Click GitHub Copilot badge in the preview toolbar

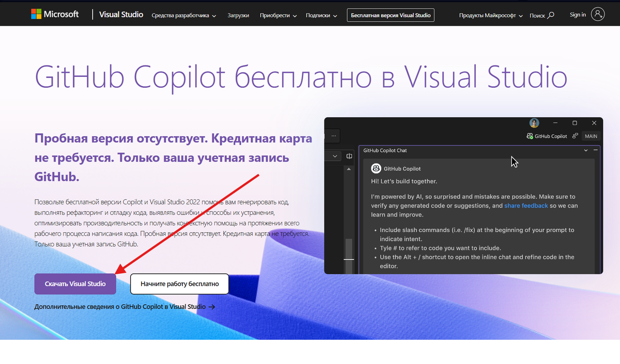click(x=547, y=136)
